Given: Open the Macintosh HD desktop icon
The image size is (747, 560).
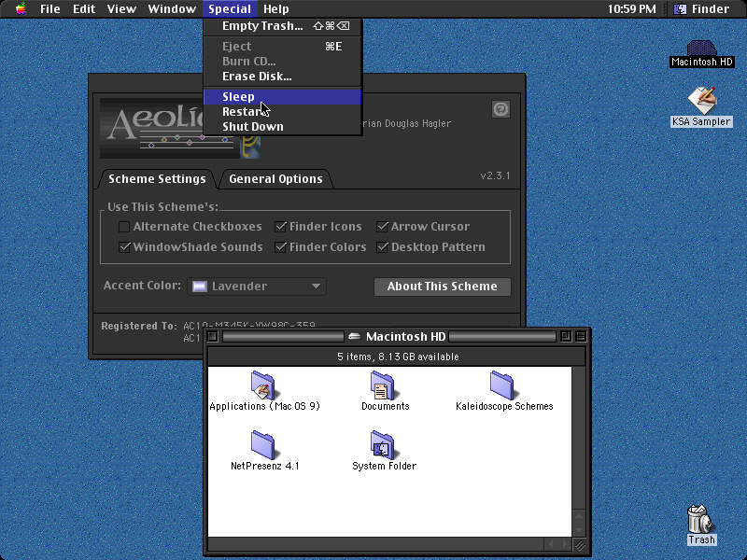Looking at the screenshot, I should (x=701, y=49).
